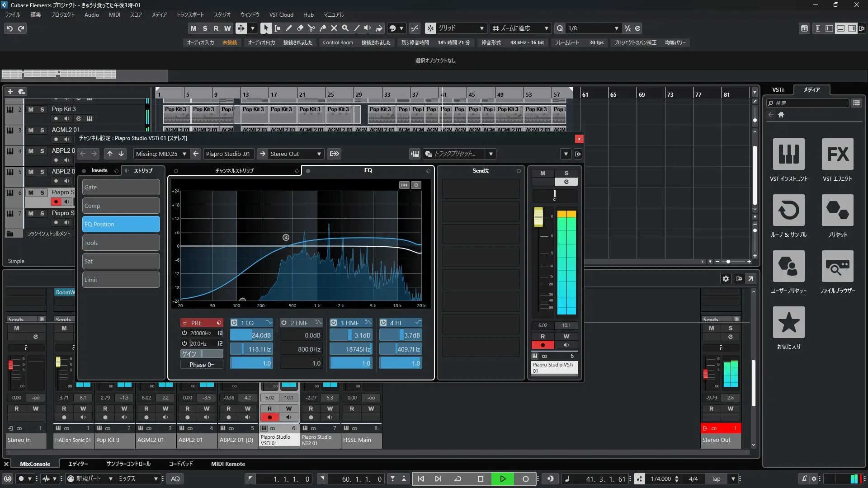Select the Comp strip module
The image size is (868, 488).
pyautogui.click(x=121, y=206)
